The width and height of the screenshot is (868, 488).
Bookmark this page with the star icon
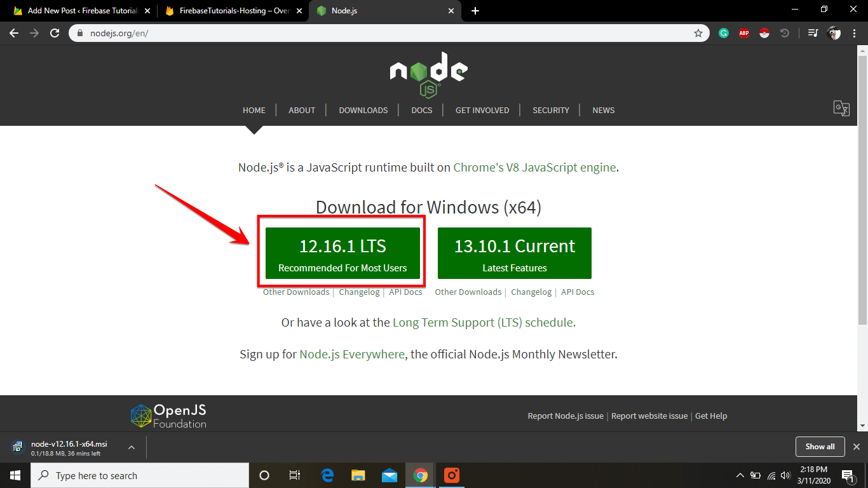click(x=698, y=33)
